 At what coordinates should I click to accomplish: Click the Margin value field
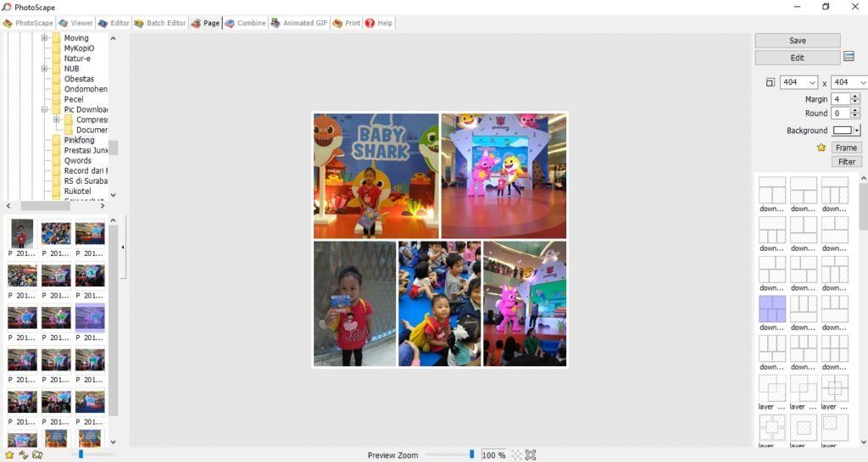tap(841, 99)
